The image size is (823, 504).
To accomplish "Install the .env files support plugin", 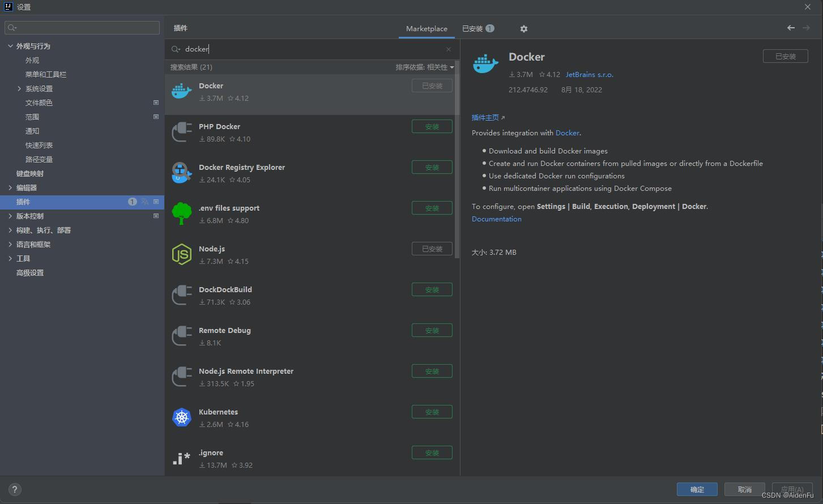I will [x=432, y=208].
